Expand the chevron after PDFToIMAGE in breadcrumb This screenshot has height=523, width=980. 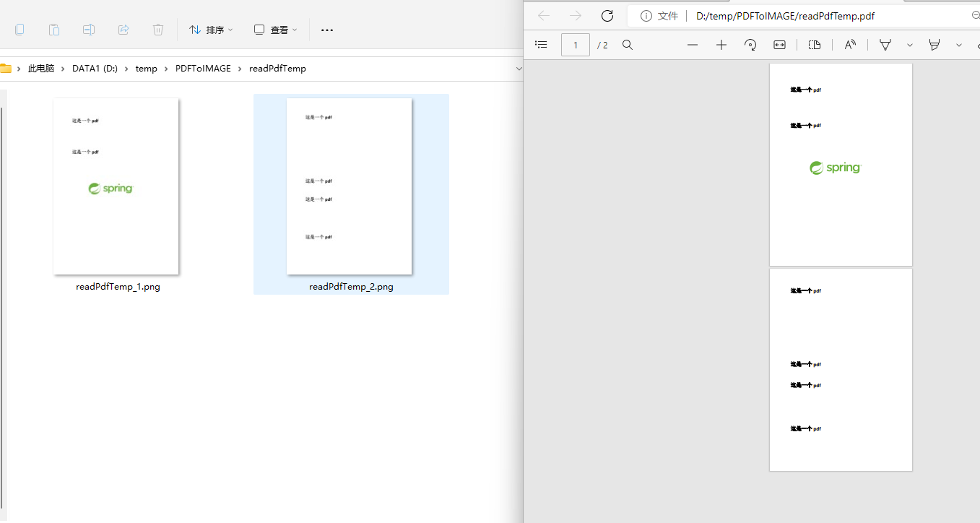[x=240, y=69]
